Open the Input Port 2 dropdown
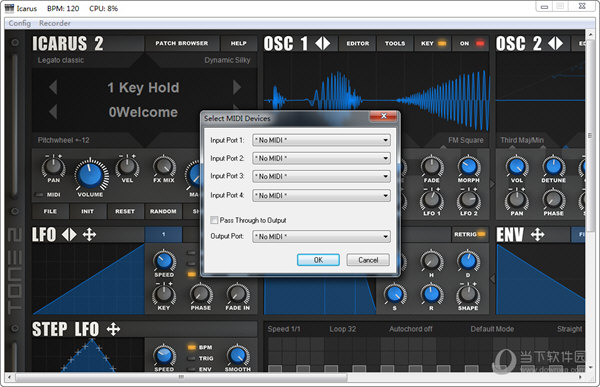This screenshot has width=600, height=387. (x=321, y=158)
